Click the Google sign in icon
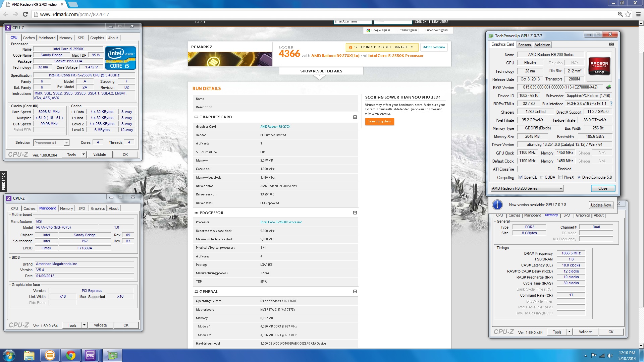The image size is (644, 362). (368, 30)
